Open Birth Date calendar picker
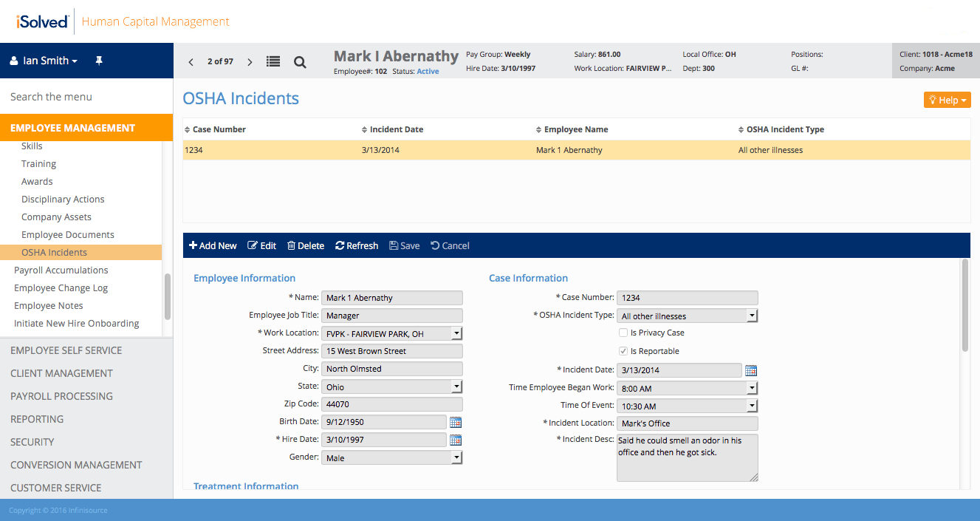 point(456,422)
